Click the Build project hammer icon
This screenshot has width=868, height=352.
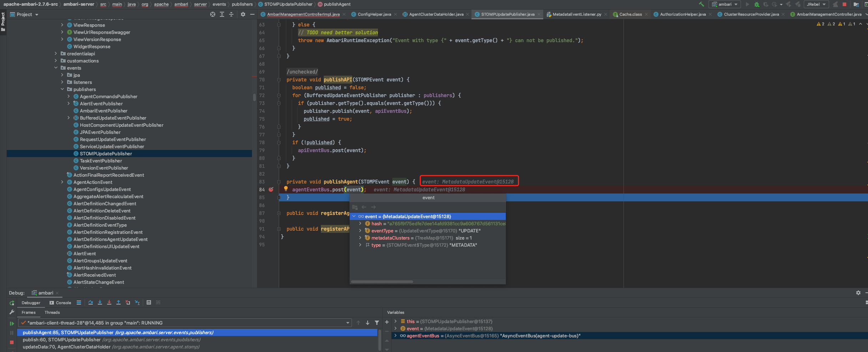(x=701, y=4)
